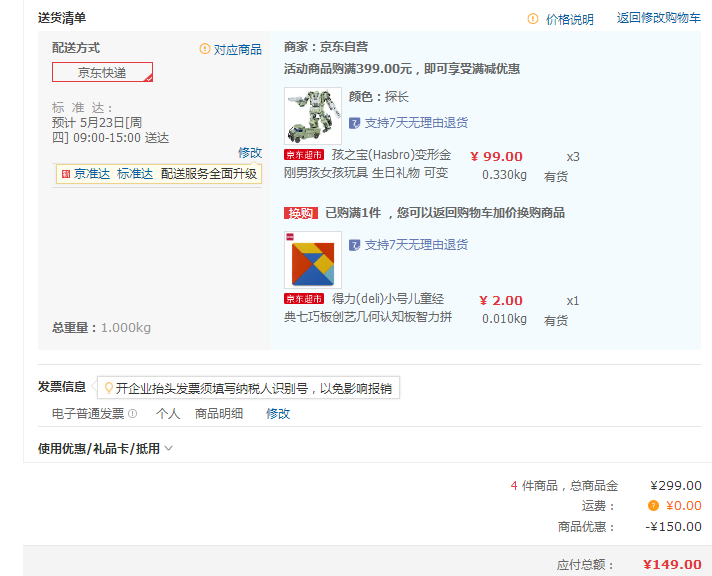Click the 7-day return icon for deli tangram
The image size is (712, 576).
(354, 245)
